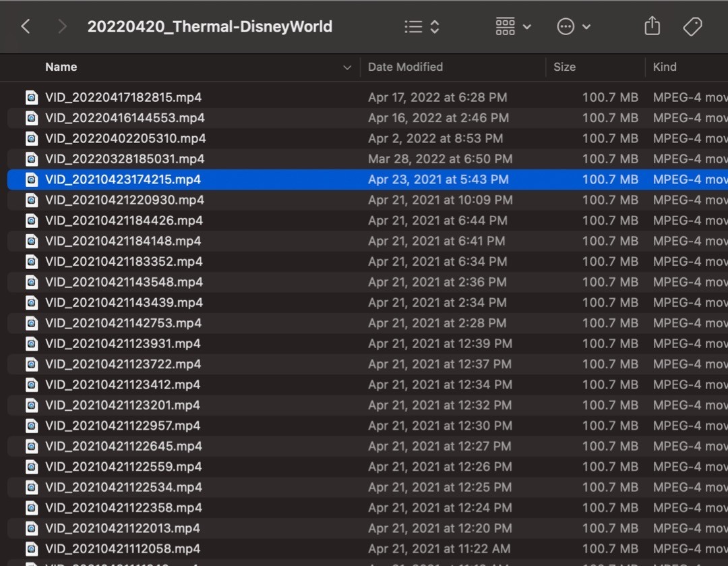Screen dimensions: 728x566
Task: Click highlighted file name VID_20210423174215.mp4
Action: click(x=123, y=179)
